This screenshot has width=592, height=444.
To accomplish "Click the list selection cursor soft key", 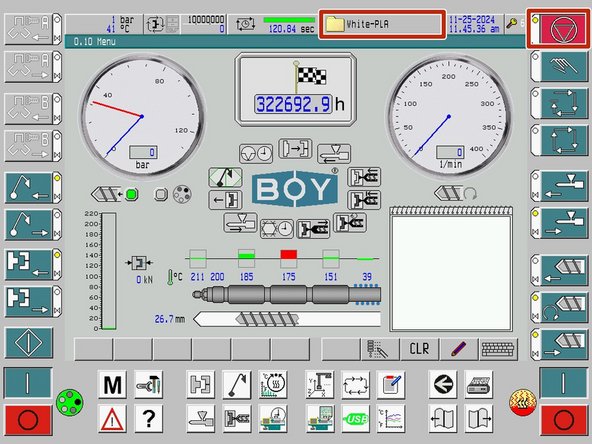I will (x=380, y=349).
